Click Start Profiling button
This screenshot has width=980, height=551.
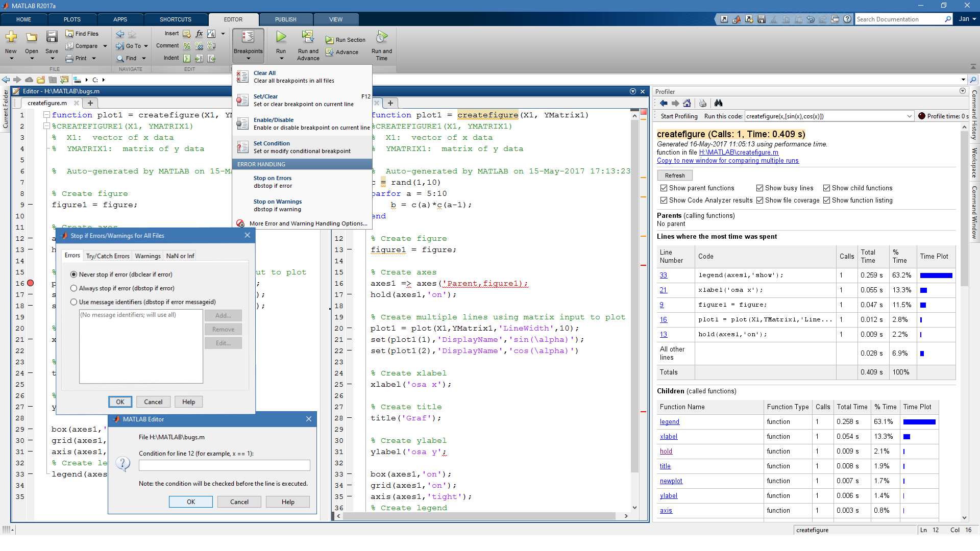(x=679, y=116)
